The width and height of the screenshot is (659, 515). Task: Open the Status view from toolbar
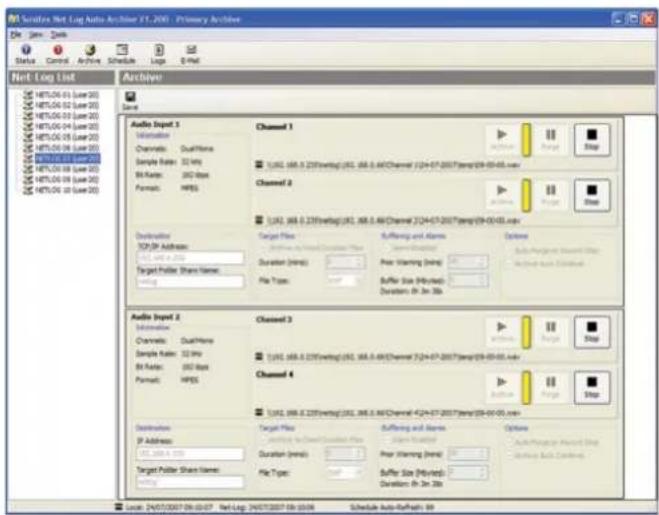click(25, 55)
